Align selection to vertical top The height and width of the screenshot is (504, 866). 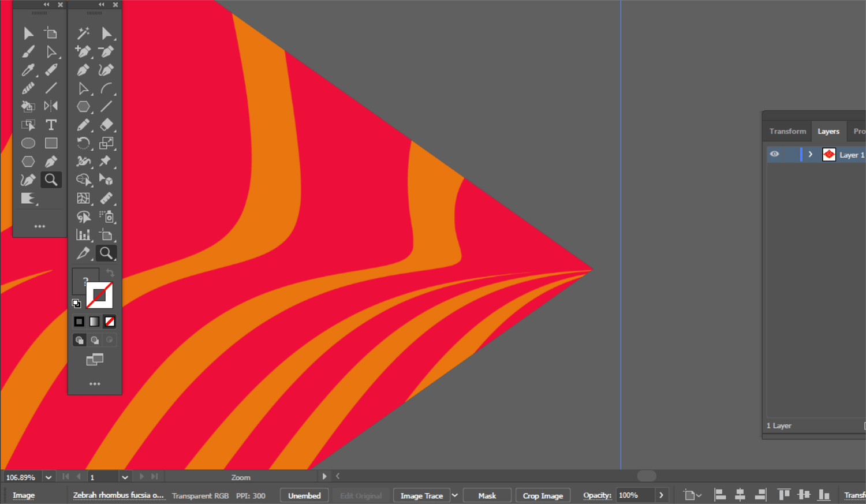coord(783,495)
